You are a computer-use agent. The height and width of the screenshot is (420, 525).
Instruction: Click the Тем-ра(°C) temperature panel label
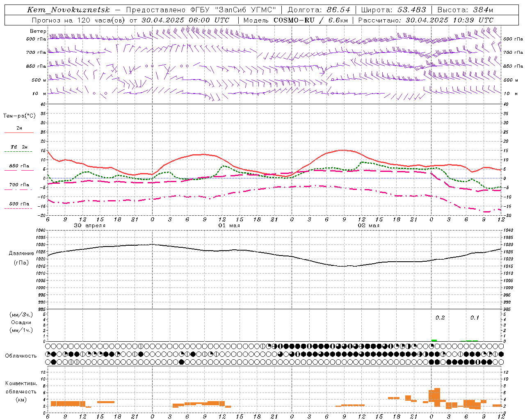19,116
